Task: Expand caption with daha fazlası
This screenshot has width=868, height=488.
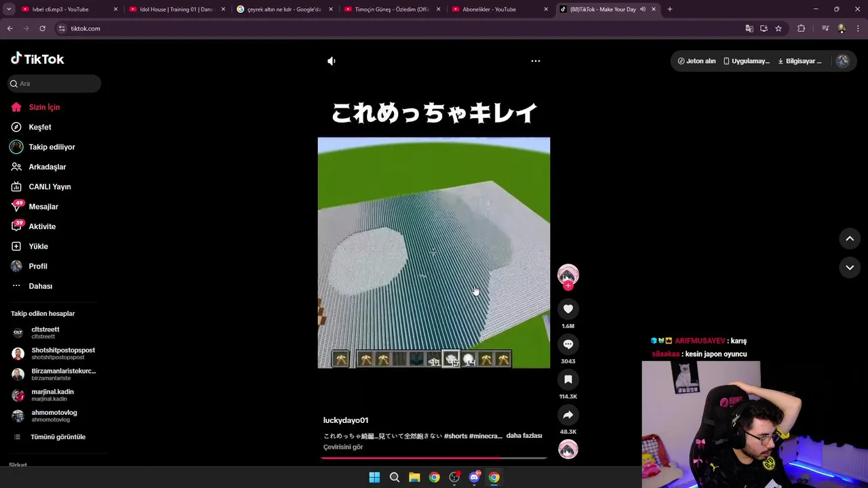Action: 524,436
